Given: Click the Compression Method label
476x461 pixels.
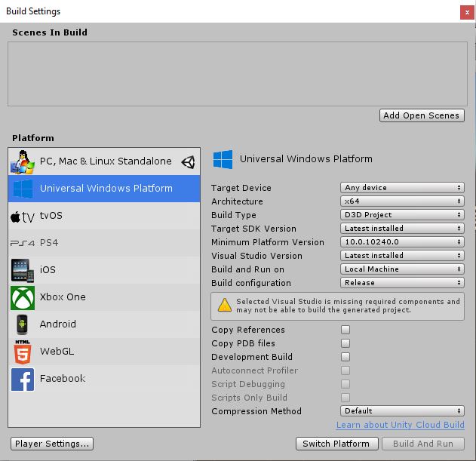Looking at the screenshot, I should [256, 411].
